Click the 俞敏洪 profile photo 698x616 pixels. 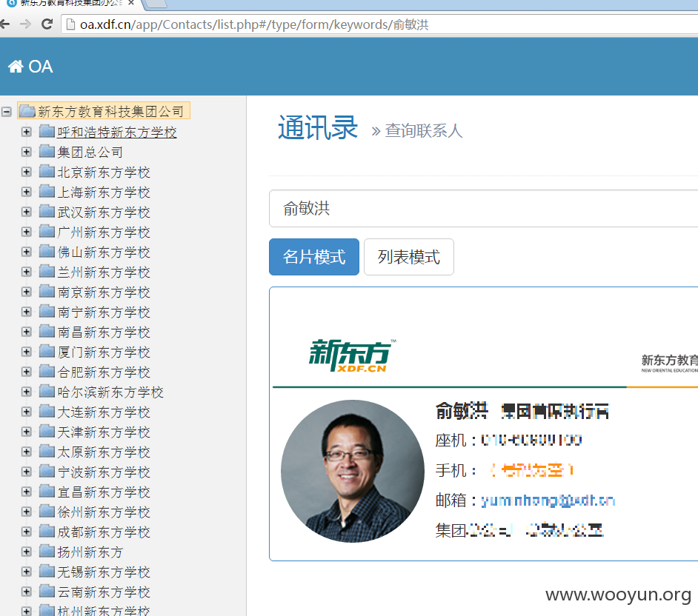tap(353, 471)
